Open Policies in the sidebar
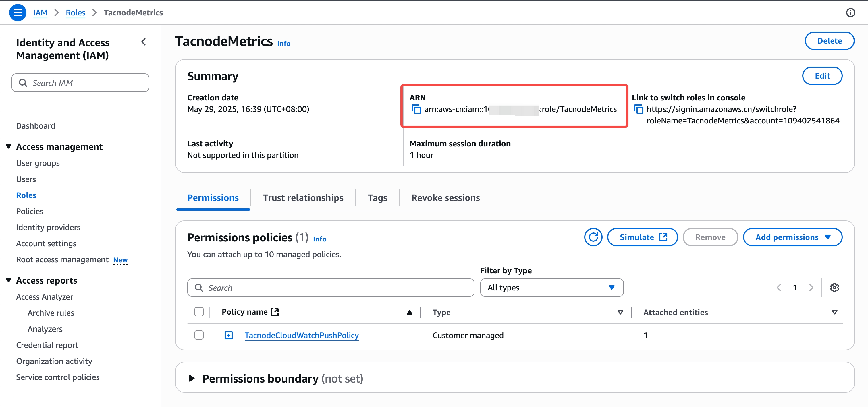This screenshot has height=407, width=868. (30, 211)
